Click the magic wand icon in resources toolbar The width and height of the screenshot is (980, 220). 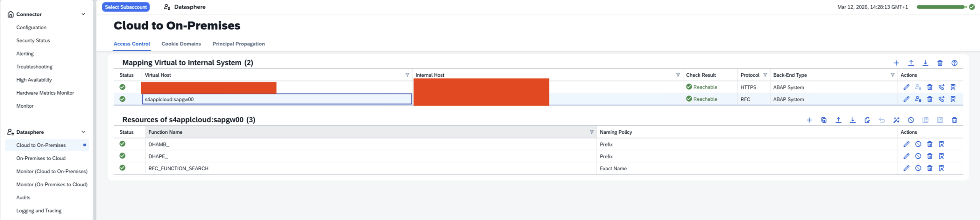(896, 120)
